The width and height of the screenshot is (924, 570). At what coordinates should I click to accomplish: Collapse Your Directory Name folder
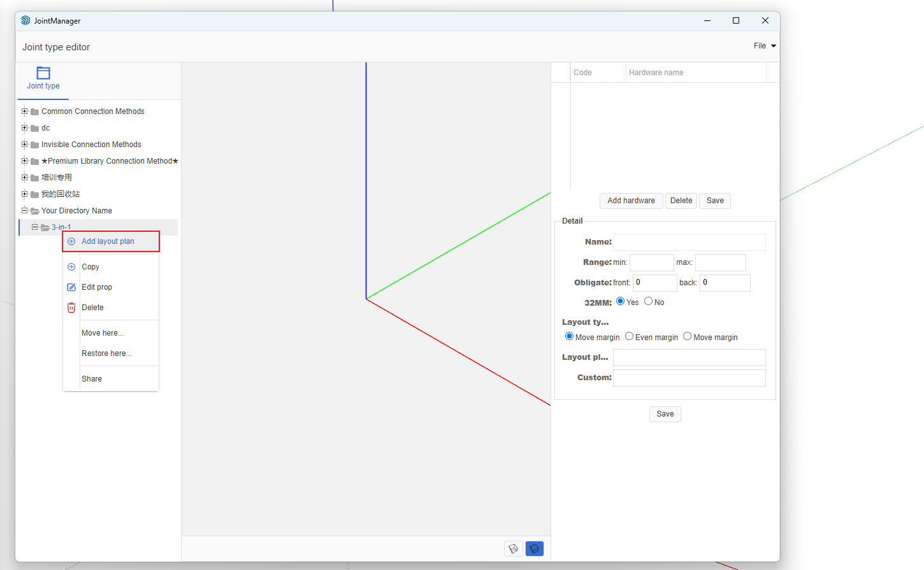tap(25, 211)
